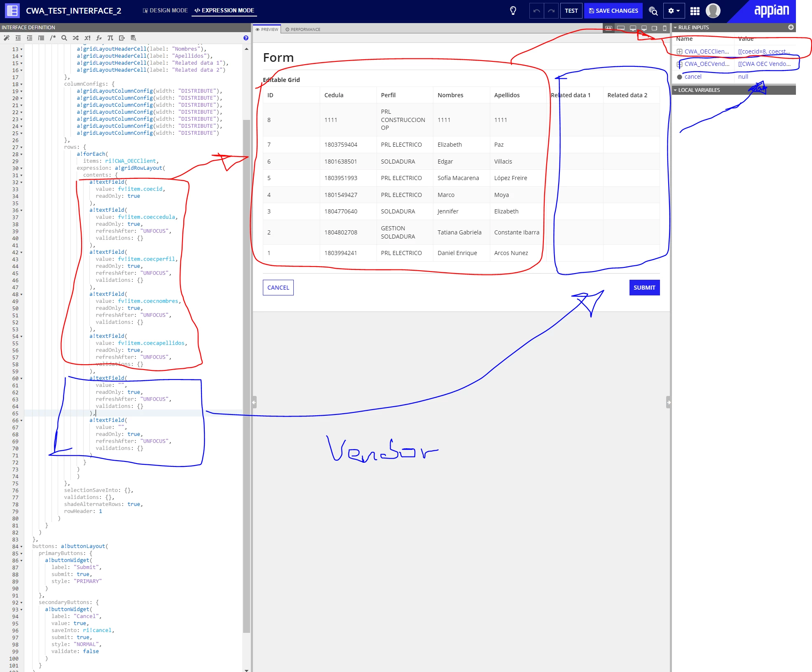Click the shuffle arrows toolbar icon

[76, 38]
